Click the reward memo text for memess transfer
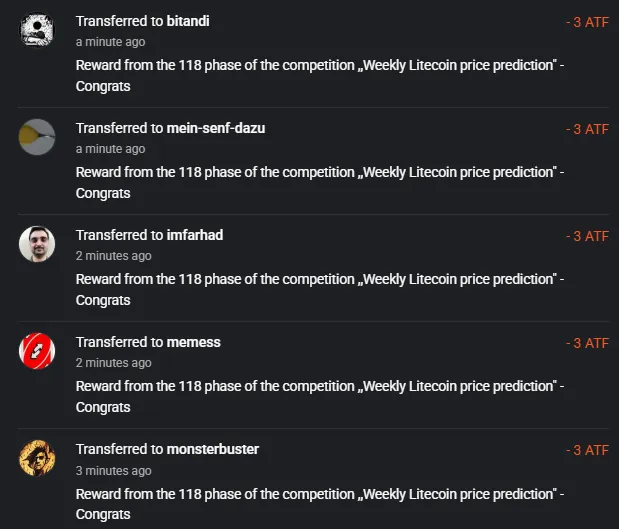The width and height of the screenshot is (619, 529). pos(320,396)
